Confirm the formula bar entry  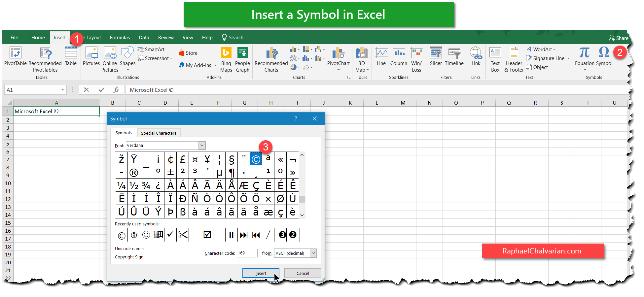pyautogui.click(x=101, y=90)
